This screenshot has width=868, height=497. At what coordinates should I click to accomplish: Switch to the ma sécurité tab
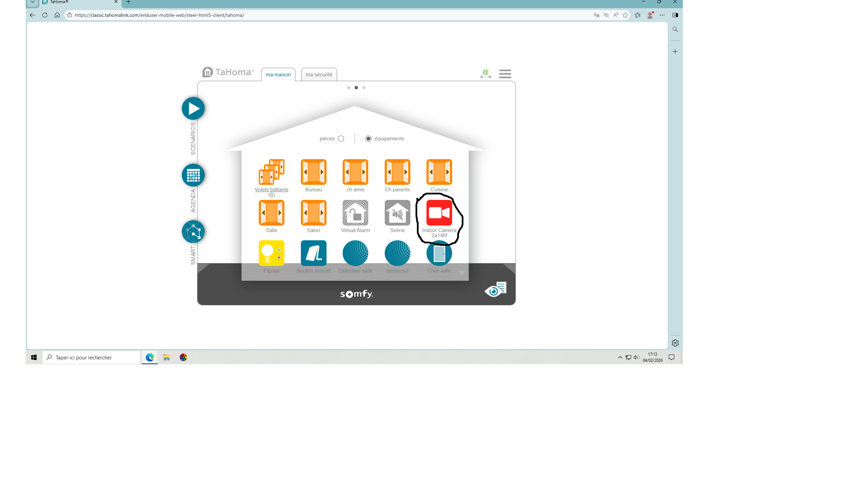(319, 75)
